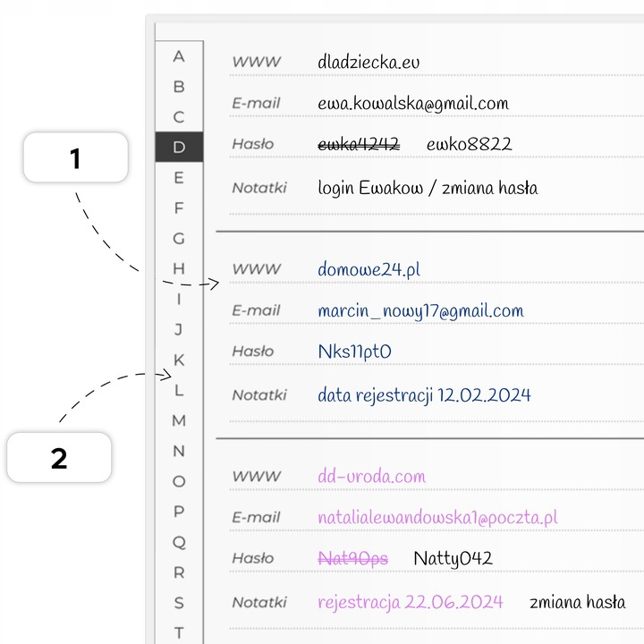Click the ewa.kowalska@gmail.com email address
Screen dimensions: 644x644
pos(412,104)
